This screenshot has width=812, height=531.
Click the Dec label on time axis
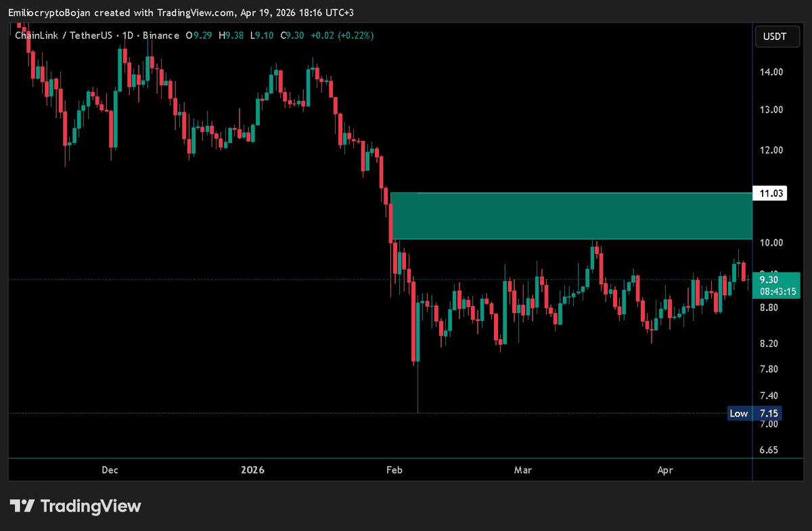(x=110, y=470)
